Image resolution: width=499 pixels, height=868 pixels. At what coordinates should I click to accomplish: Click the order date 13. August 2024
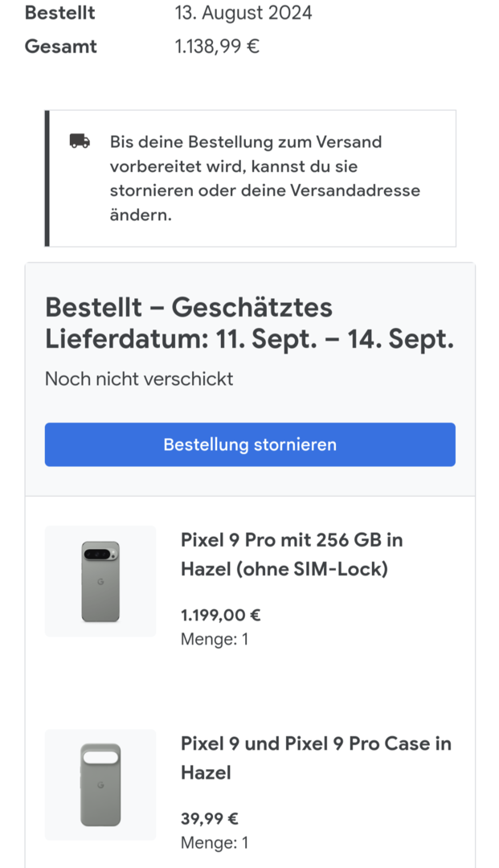pos(243,13)
